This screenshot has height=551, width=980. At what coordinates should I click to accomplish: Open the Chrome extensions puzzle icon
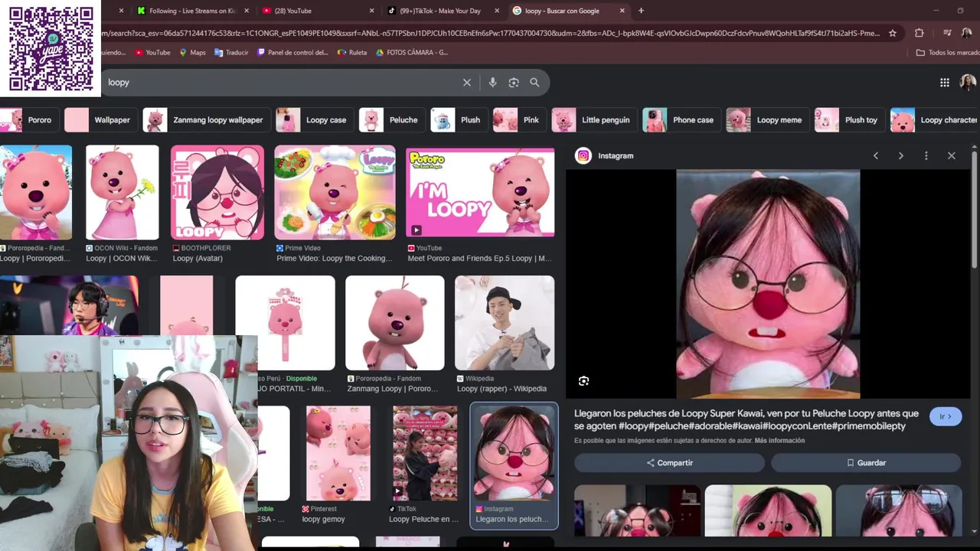[x=920, y=33]
